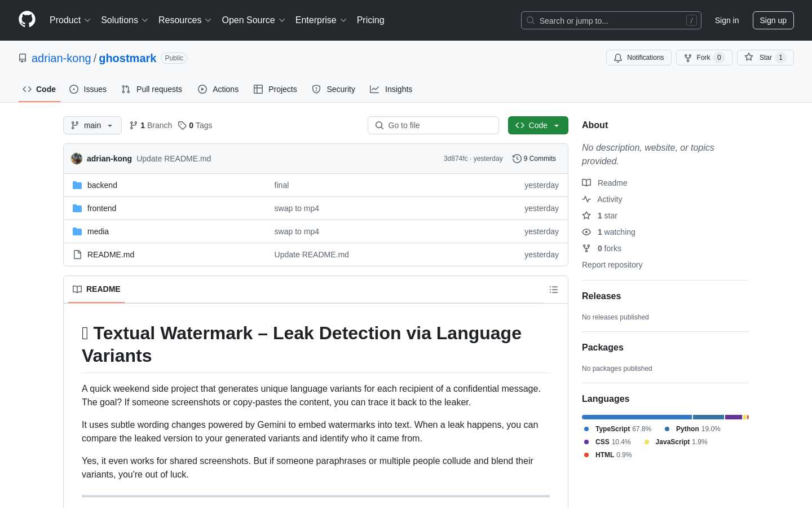Open commit hash 3d874fc
This screenshot has height=508, width=812.
pyautogui.click(x=456, y=159)
